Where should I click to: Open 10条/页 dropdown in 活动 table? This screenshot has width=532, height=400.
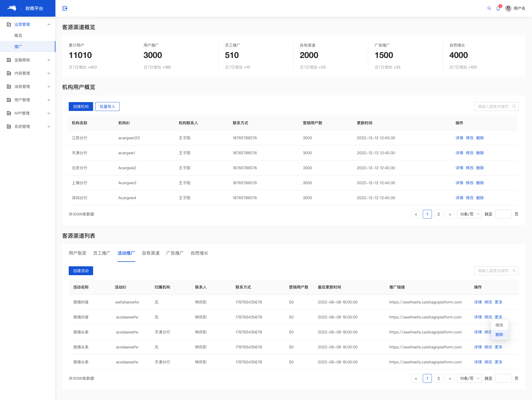click(469, 378)
